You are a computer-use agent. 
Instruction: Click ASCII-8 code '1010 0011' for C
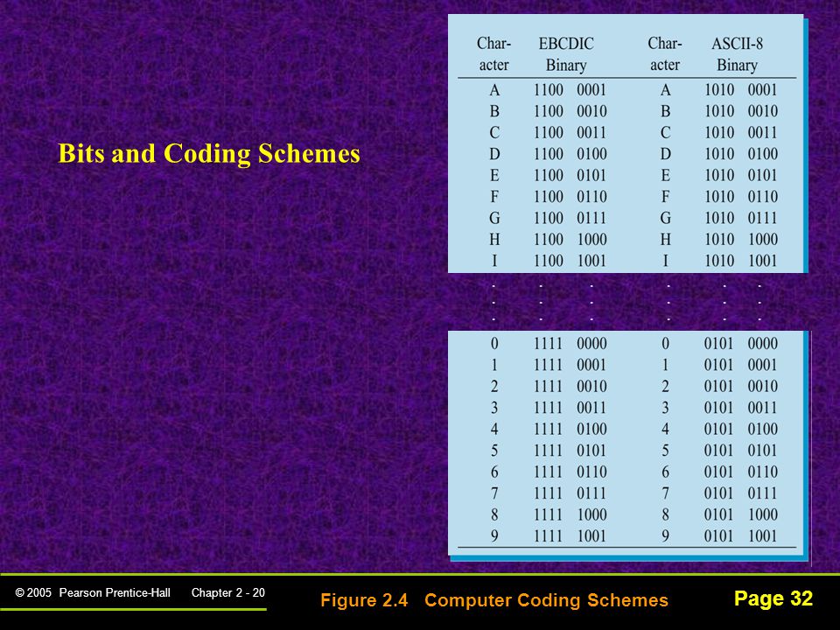point(741,133)
